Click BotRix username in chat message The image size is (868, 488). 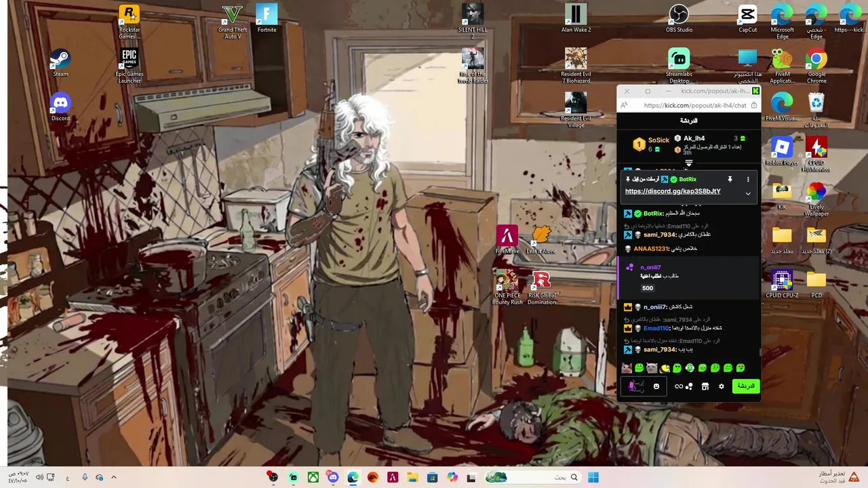point(653,213)
